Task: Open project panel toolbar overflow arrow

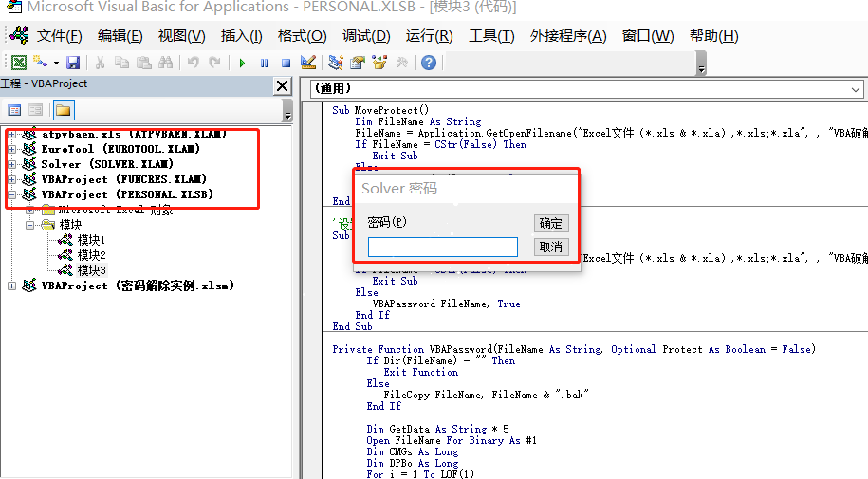Action: click(x=287, y=111)
